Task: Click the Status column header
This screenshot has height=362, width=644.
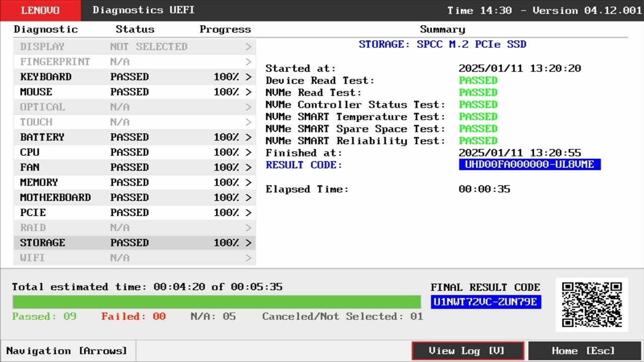Action: (x=135, y=29)
